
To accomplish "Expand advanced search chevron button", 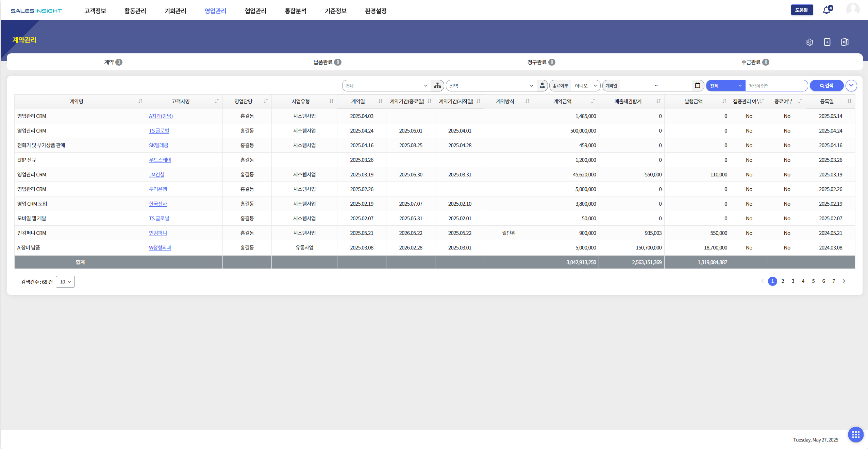I will 851,86.
